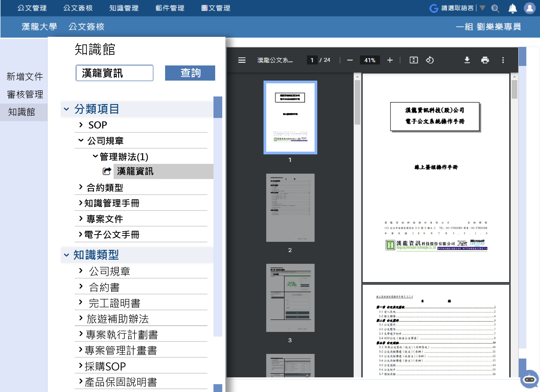Expand the 專案執行計劃書 knowledge type

81,334
